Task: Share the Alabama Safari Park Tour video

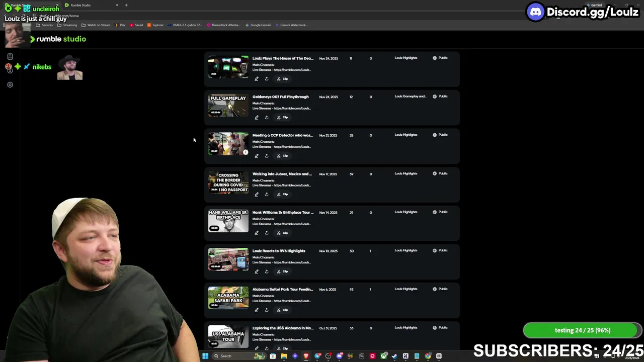Action: click(x=267, y=310)
